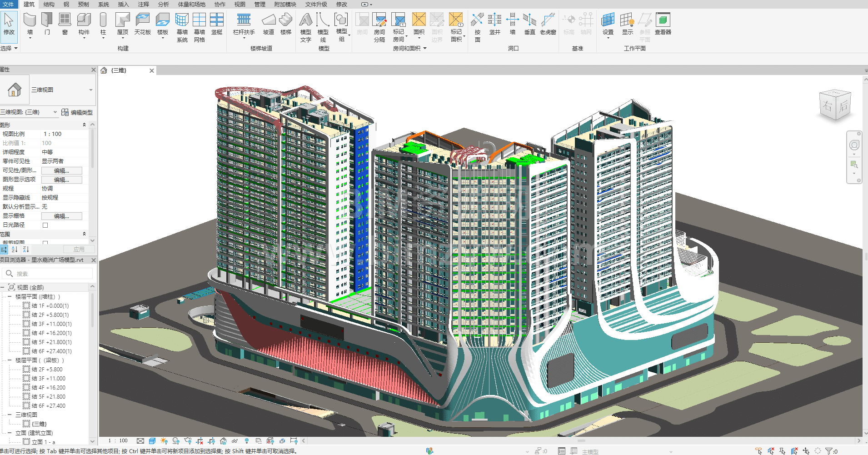Select the Window (窗) tool

[x=65, y=21]
